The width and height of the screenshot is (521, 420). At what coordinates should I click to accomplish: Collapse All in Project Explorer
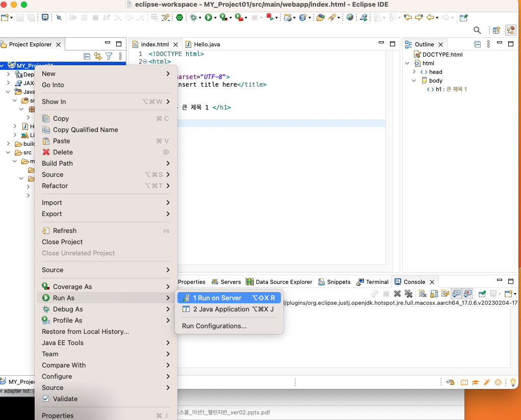pos(87,56)
